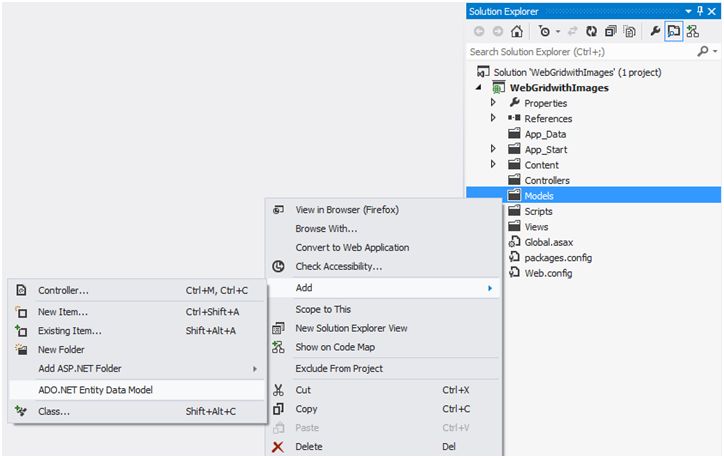The height and width of the screenshot is (458, 724).
Task: Choose Browse With... from context menu
Action: point(384,229)
